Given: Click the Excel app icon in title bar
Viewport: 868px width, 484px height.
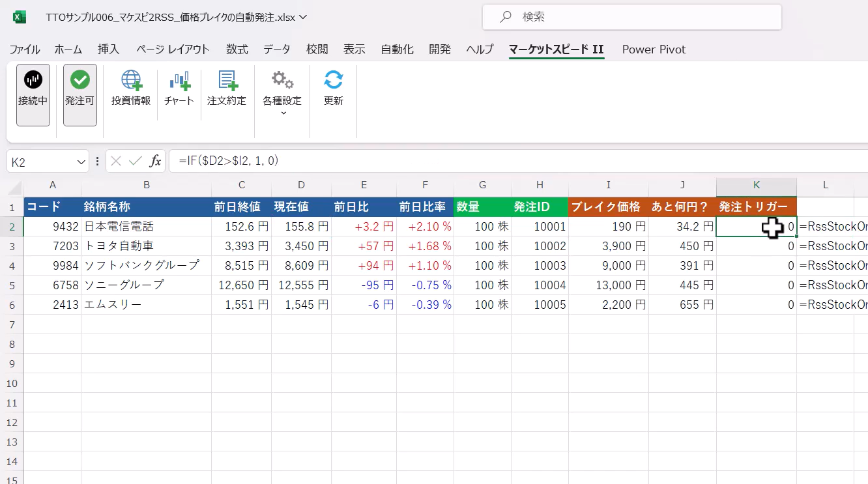Looking at the screenshot, I should (x=20, y=17).
